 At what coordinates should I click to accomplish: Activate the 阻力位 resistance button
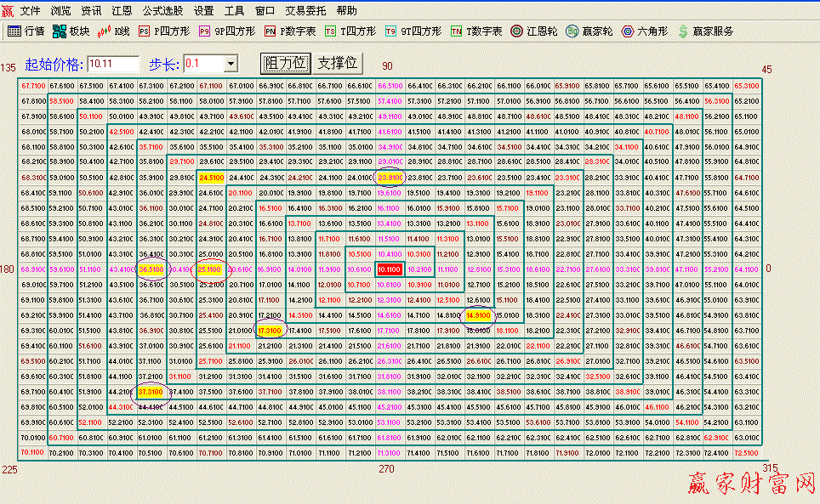(x=285, y=64)
